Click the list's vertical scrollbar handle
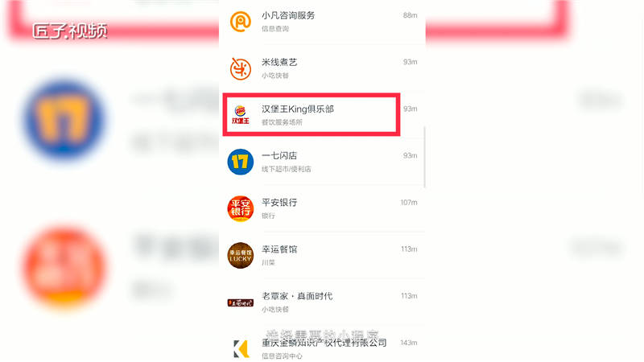The image size is (644, 362). coord(424,157)
